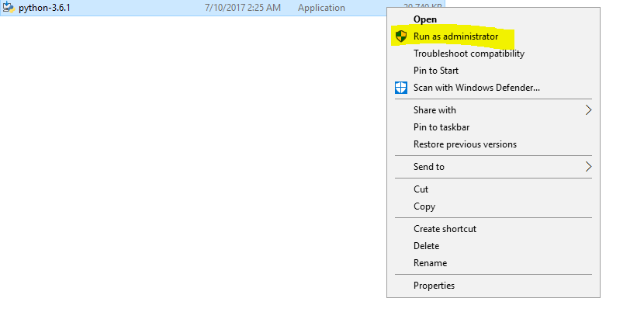The image size is (644, 312).
Task: Expand the Share with submenu arrow
Action: point(589,110)
